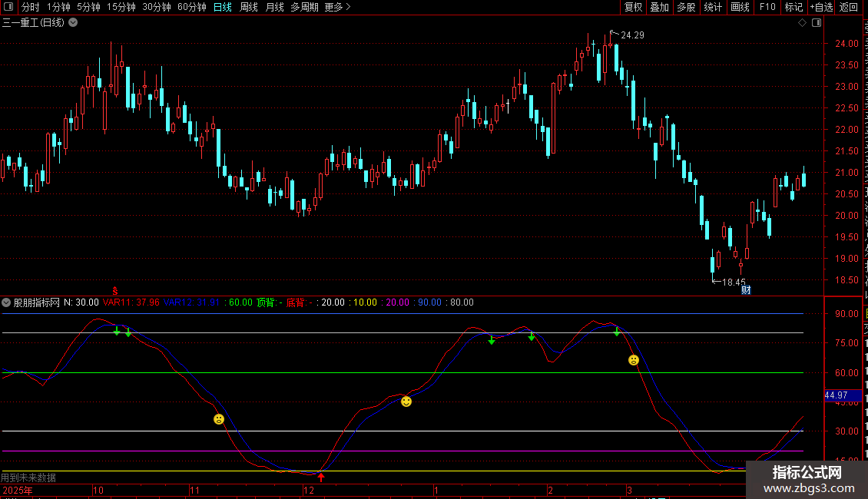This screenshot has width=868, height=499.
Task: Toggle the left sidebar panel icon
Action: [7, 7]
